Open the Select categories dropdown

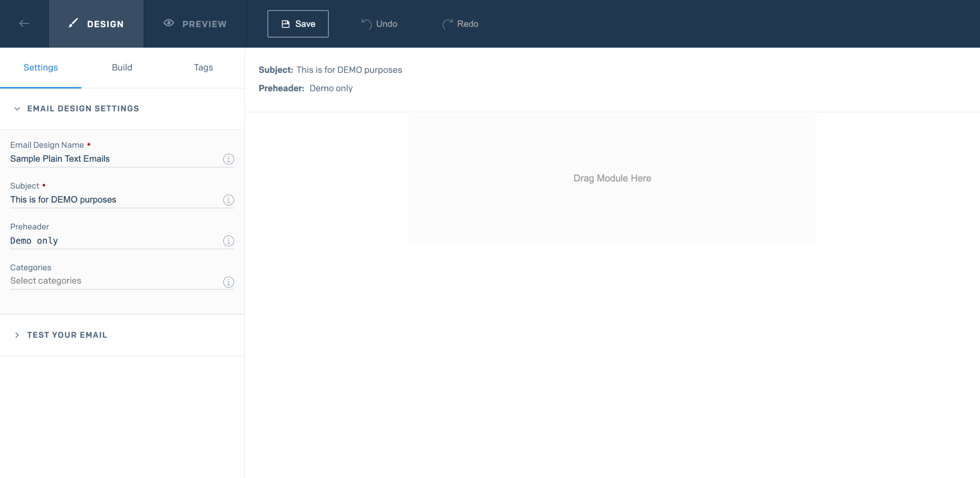click(115, 281)
